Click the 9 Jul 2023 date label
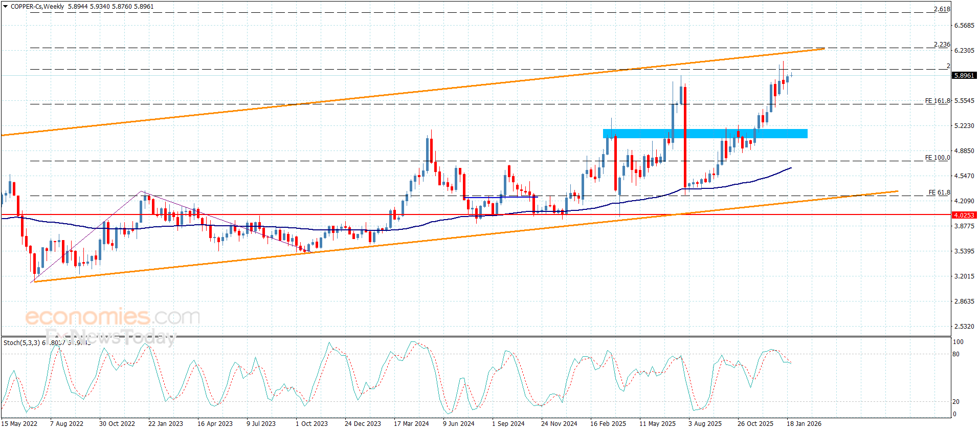 point(261,423)
